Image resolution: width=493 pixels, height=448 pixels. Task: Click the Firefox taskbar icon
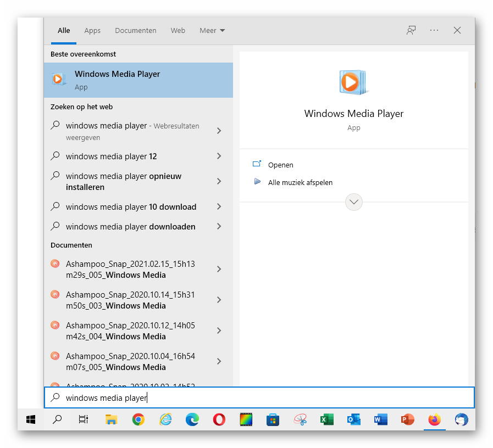[434, 420]
